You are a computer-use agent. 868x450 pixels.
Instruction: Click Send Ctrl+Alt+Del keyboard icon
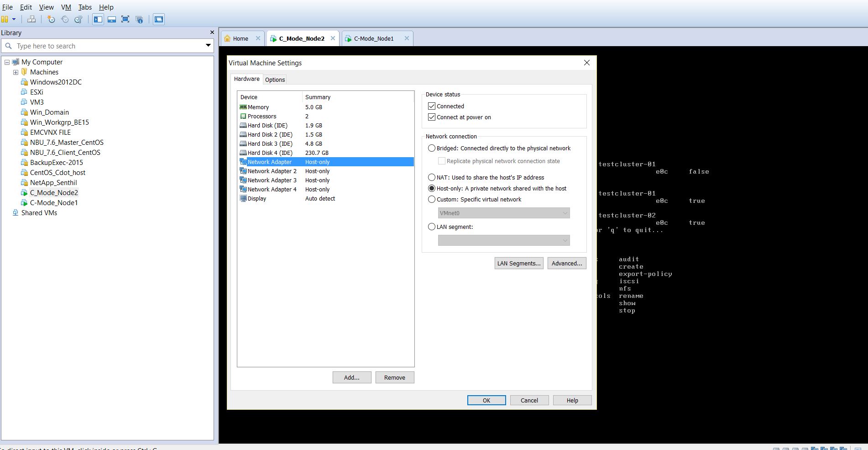[31, 19]
